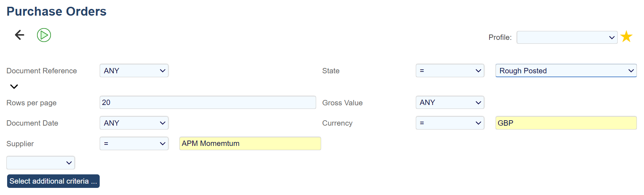Open the Currency operator dropdown

tap(450, 123)
